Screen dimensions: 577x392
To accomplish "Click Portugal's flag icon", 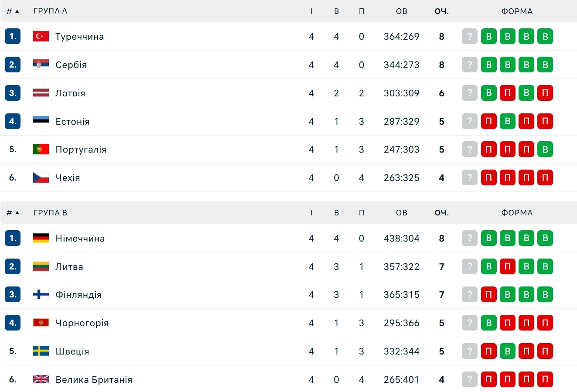I will [41, 150].
